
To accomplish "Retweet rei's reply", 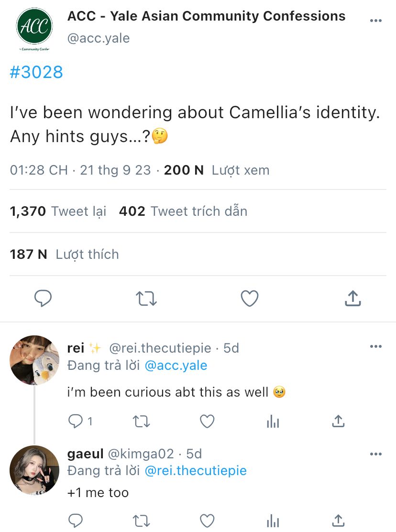I will (x=141, y=421).
